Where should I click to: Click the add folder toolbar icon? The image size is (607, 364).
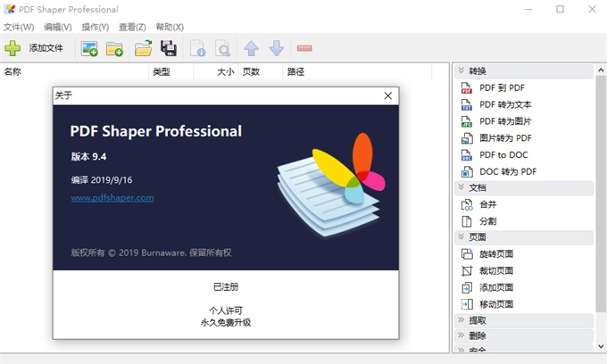click(114, 48)
